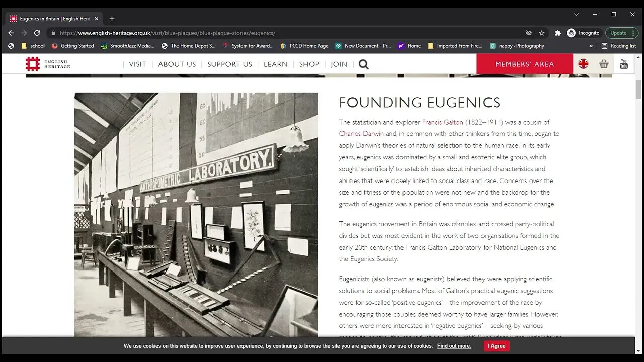Click the English Heritage logo

point(48,64)
